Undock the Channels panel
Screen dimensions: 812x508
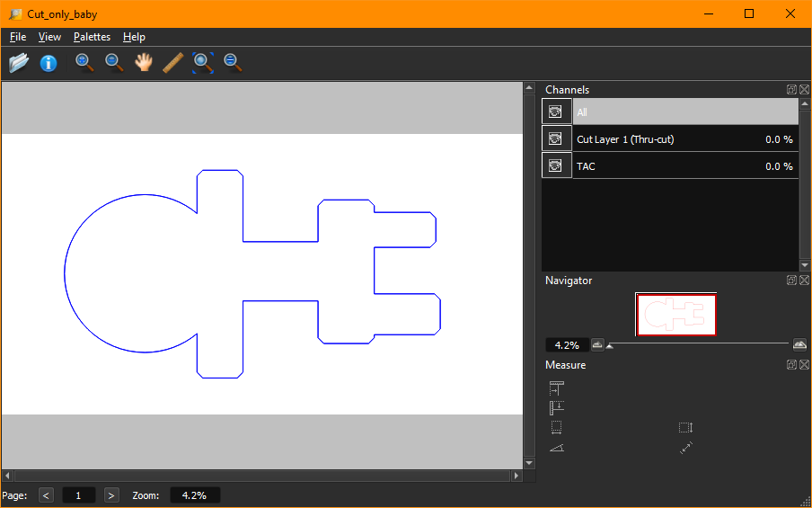coord(791,90)
